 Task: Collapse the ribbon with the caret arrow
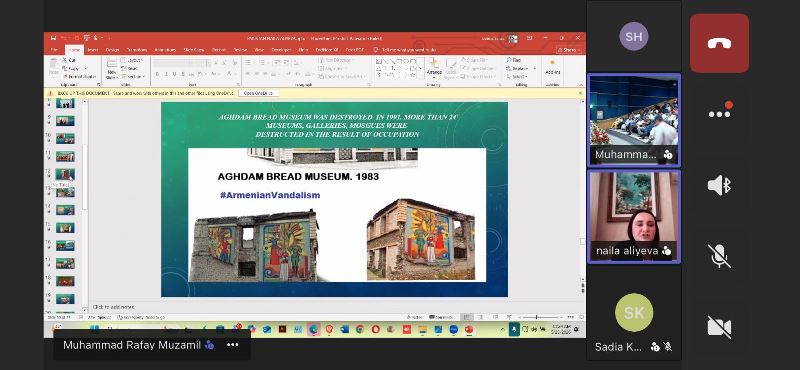[581, 85]
